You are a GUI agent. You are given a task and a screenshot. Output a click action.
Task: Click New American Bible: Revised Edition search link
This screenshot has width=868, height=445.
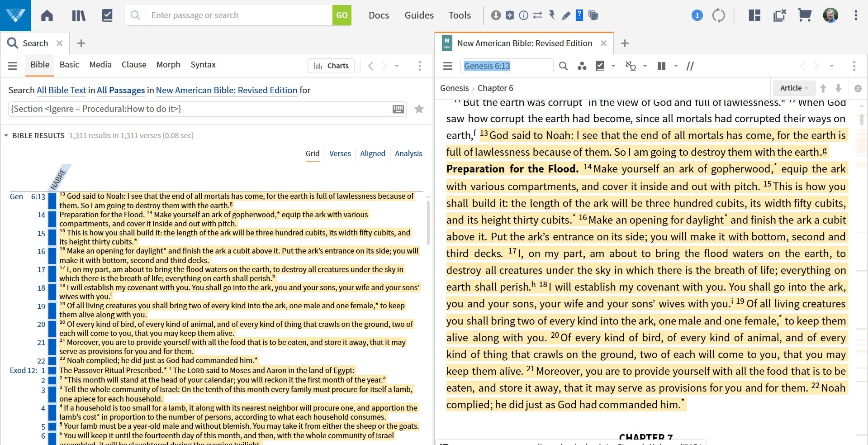[x=227, y=90]
